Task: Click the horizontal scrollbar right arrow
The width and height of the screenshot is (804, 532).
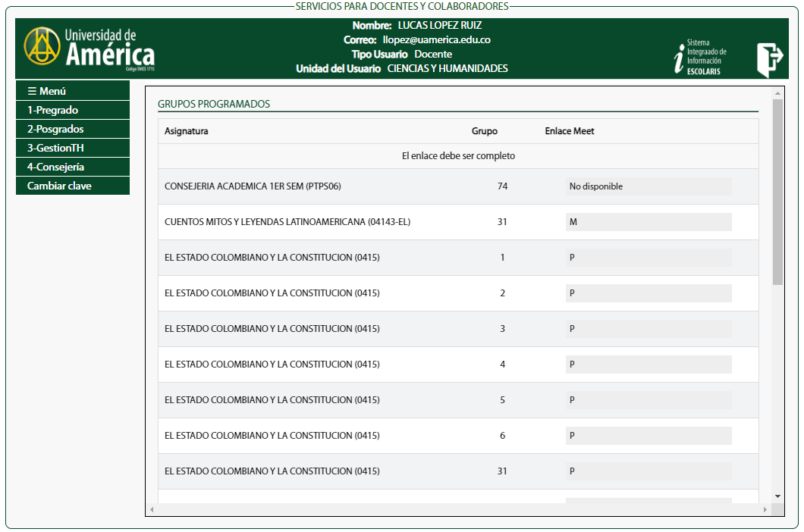Action: pyautogui.click(x=765, y=509)
